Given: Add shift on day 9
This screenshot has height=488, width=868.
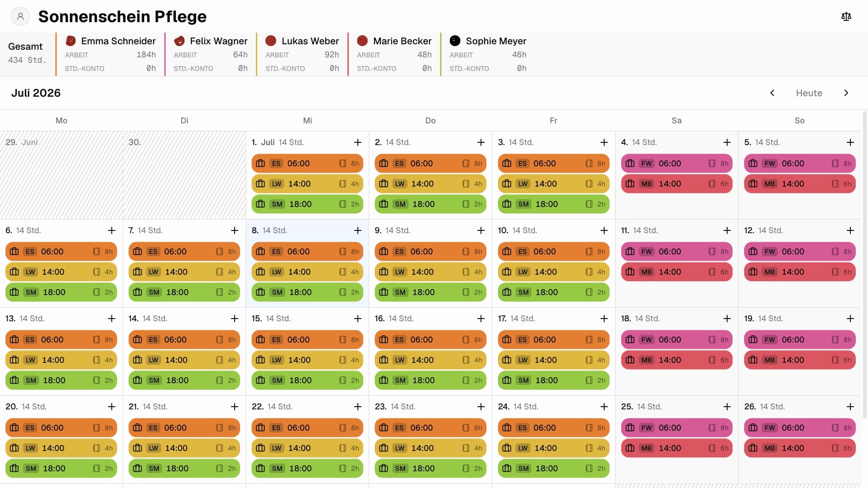Looking at the screenshot, I should coord(481,230).
